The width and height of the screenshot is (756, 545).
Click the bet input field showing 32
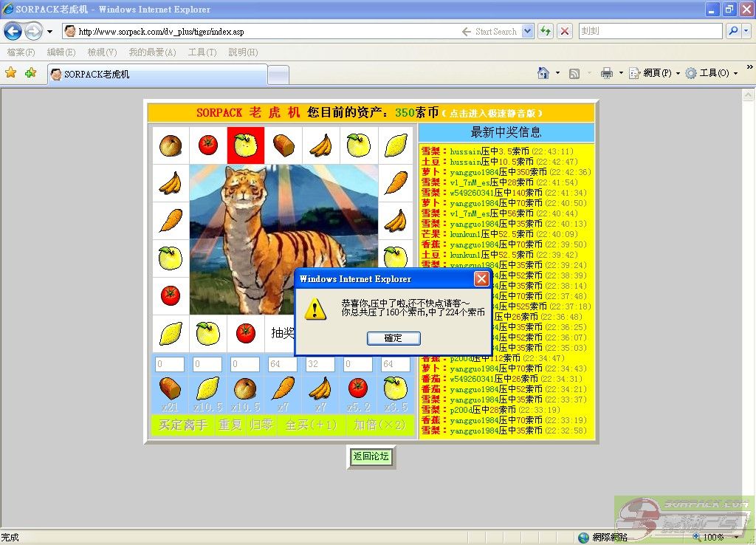pos(320,365)
